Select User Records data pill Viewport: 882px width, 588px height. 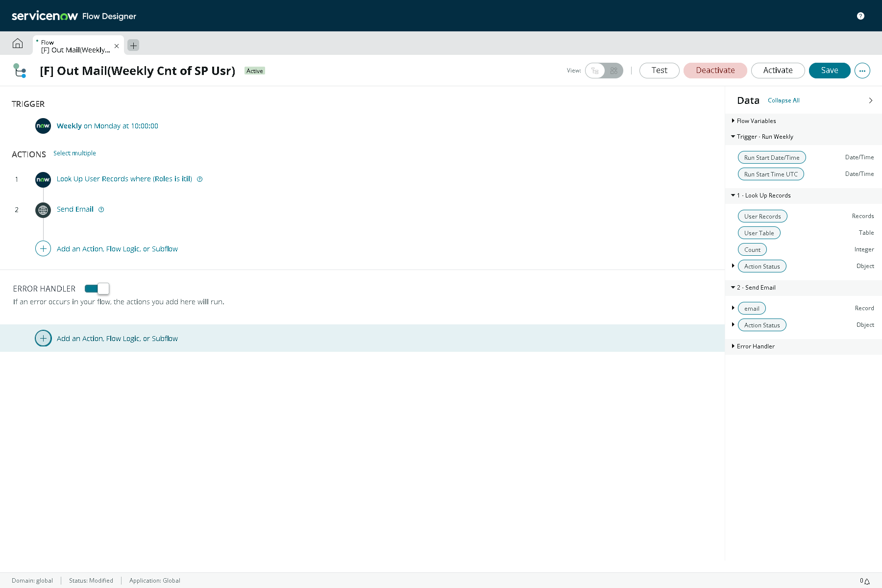[762, 216]
